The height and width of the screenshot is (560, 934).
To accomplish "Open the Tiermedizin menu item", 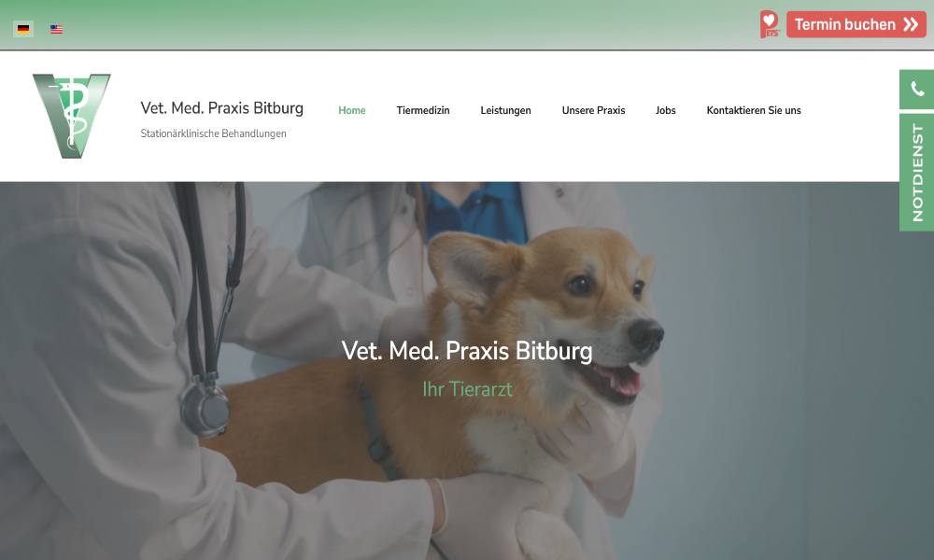I will click(x=423, y=110).
